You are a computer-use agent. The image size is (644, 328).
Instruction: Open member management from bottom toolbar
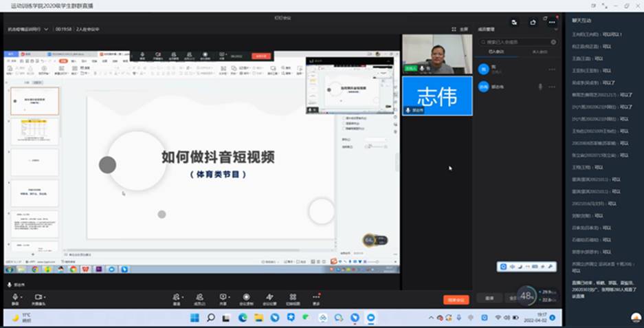point(199,298)
